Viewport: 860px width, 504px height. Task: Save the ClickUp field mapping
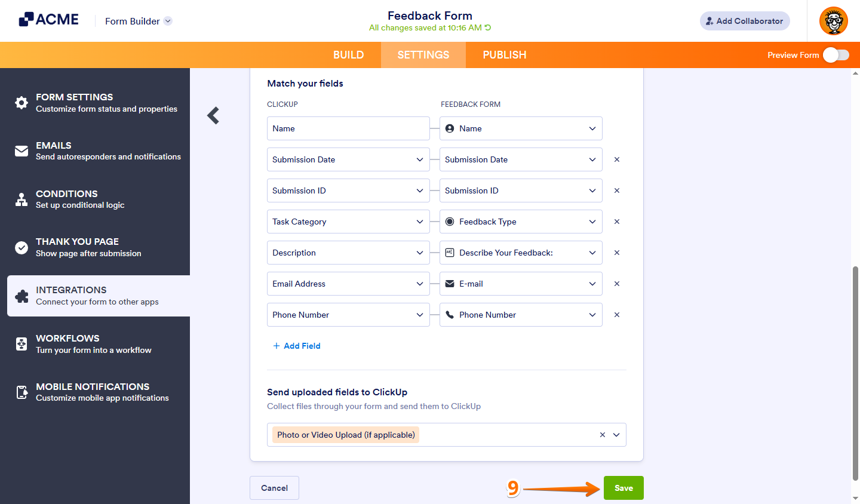623,488
